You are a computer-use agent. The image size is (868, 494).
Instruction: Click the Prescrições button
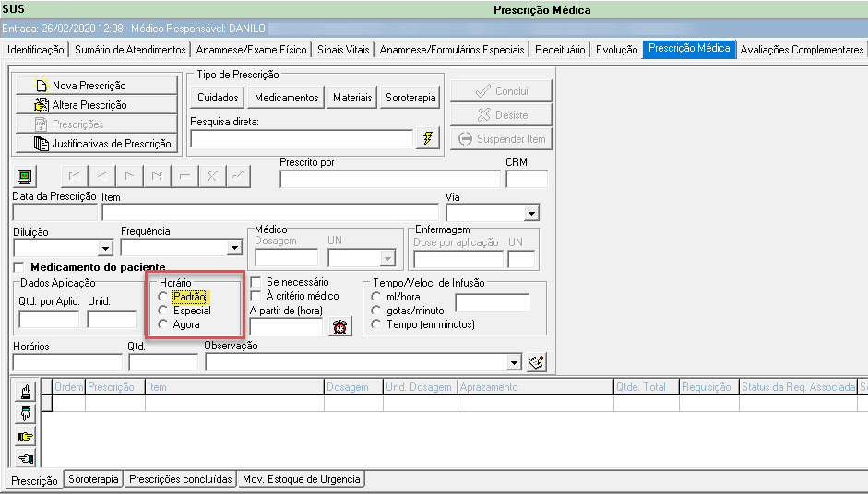click(96, 124)
